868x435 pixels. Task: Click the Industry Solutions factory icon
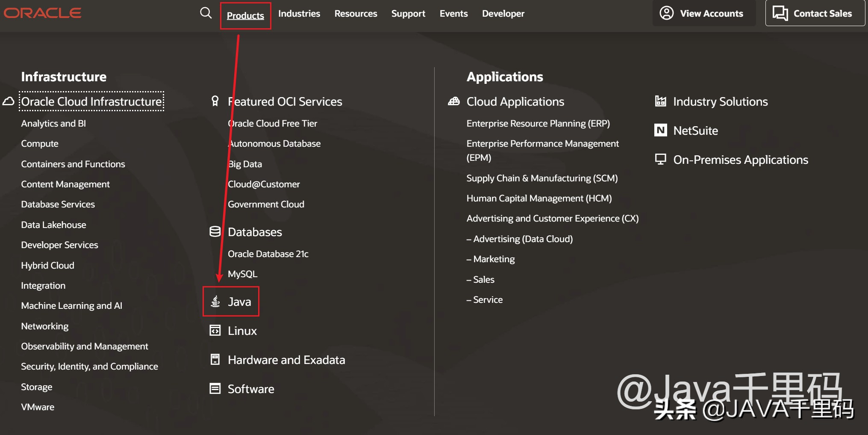[x=660, y=101]
